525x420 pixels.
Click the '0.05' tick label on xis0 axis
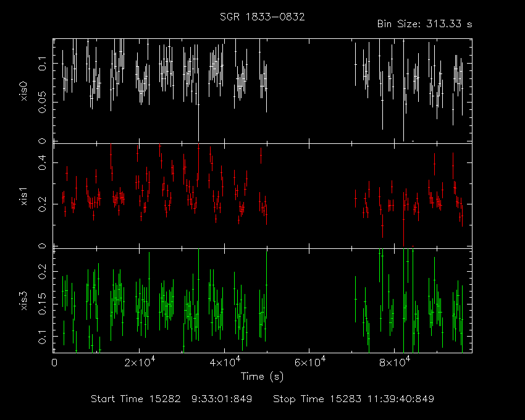point(42,102)
